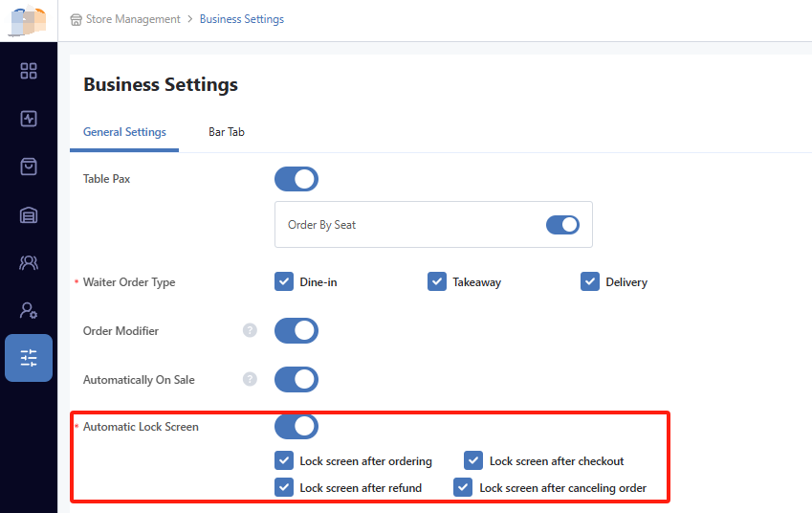
Task: Select the sliders settings icon in sidebar
Action: pyautogui.click(x=29, y=358)
